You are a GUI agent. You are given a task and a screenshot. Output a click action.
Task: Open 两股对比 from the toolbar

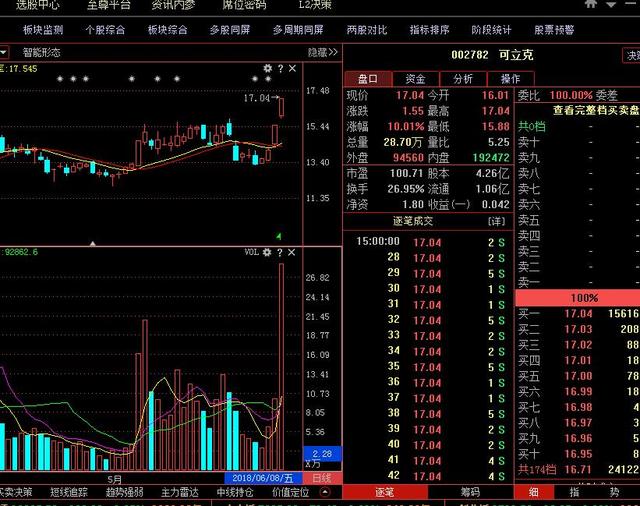point(366,30)
